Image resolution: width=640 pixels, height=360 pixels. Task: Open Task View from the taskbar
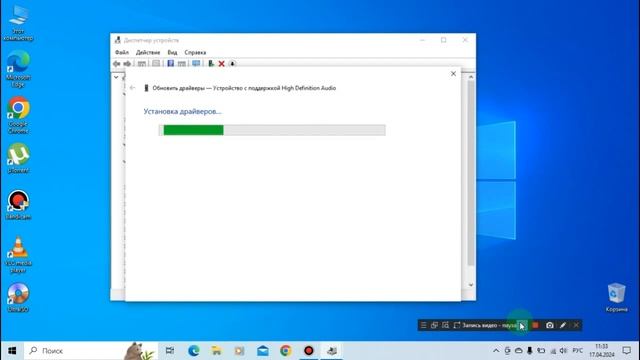(170, 351)
